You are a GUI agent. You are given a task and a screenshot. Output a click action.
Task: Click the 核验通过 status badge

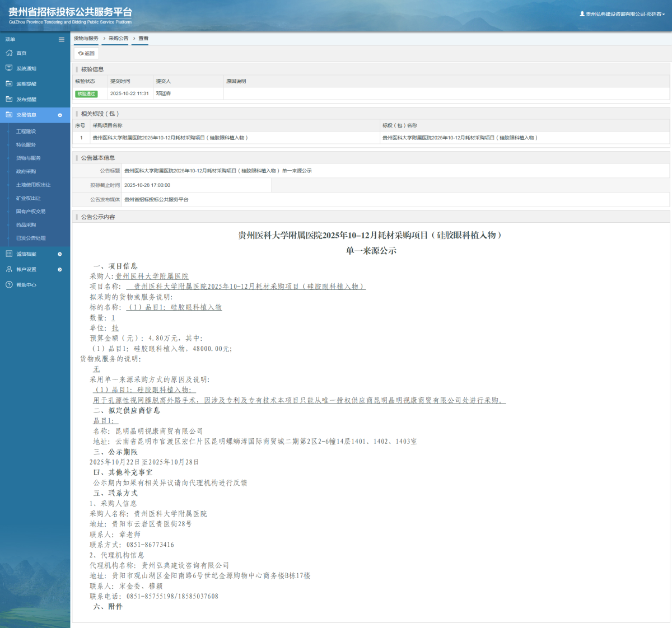pos(87,93)
